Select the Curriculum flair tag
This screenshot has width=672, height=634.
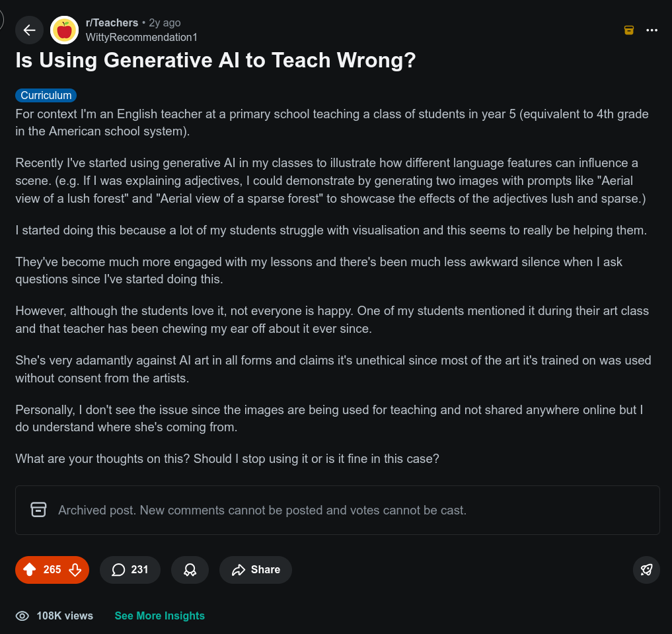(46, 96)
